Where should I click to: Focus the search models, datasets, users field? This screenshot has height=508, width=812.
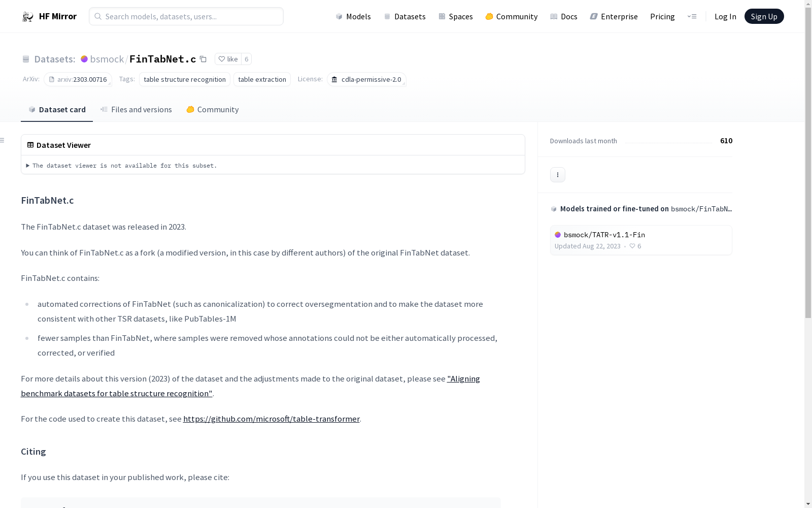(x=186, y=16)
